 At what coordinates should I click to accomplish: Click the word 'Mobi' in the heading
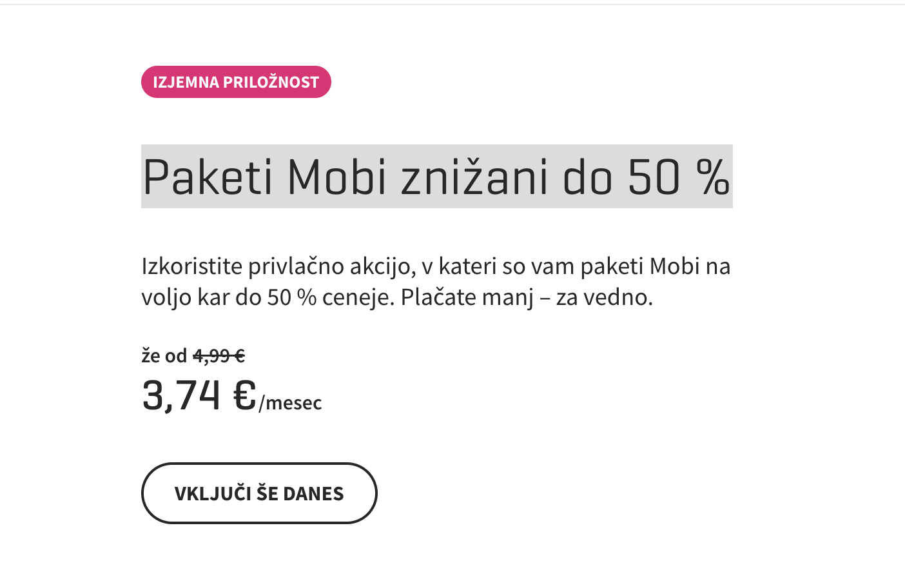click(x=336, y=177)
